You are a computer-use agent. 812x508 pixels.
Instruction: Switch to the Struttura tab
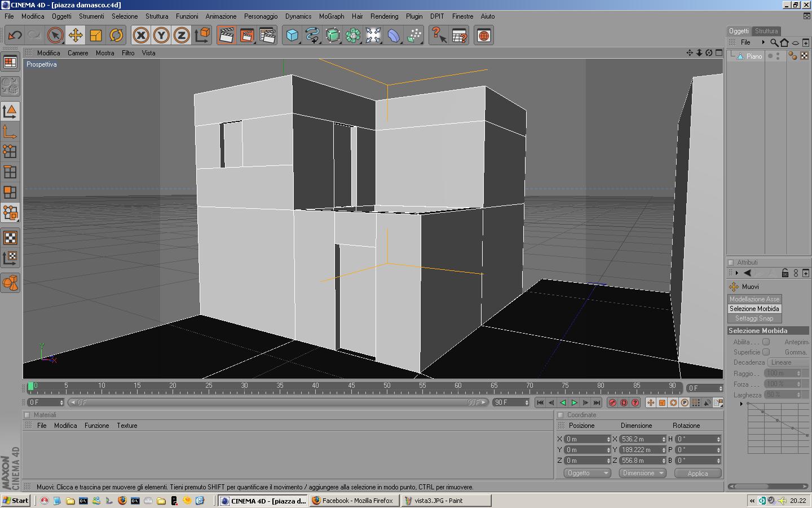pos(766,31)
